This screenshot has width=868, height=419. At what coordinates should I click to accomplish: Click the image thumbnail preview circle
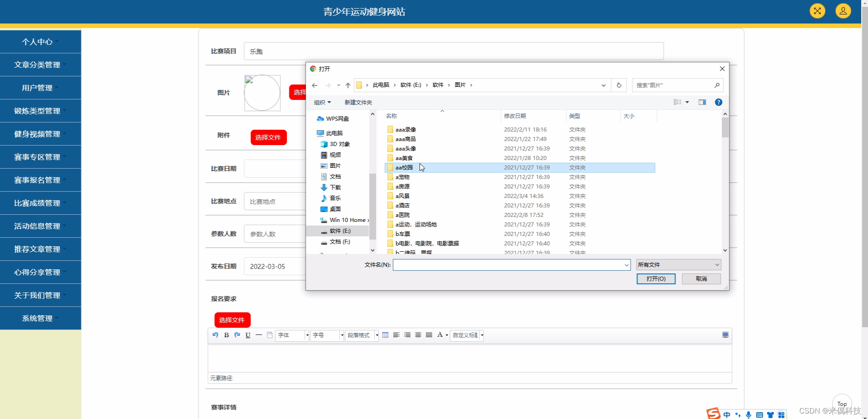pyautogui.click(x=262, y=93)
